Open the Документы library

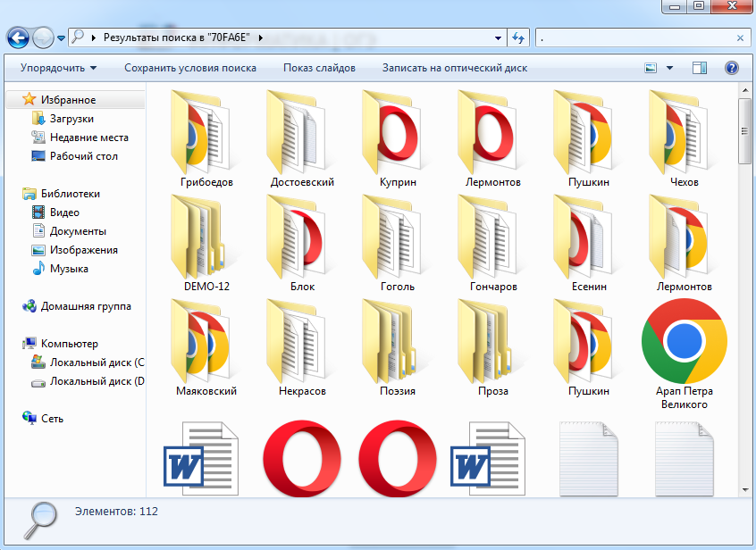(78, 231)
